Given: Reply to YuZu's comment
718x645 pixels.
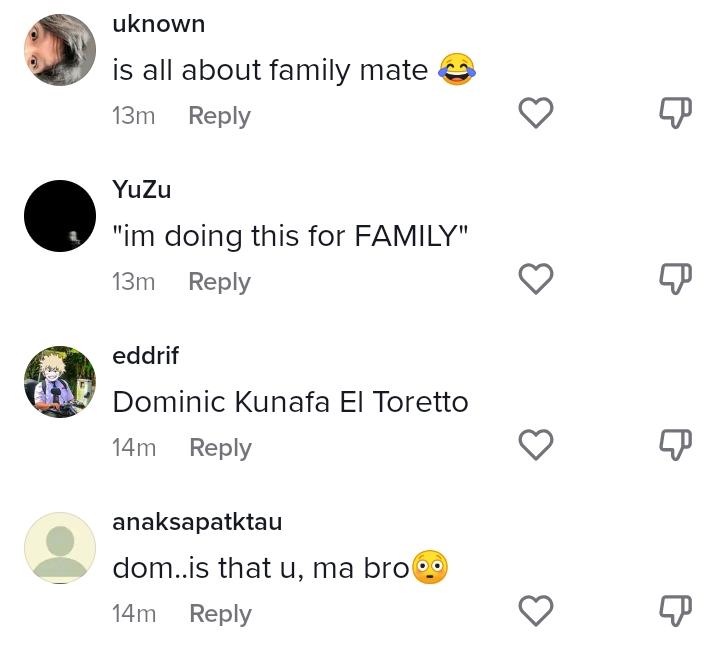Looking at the screenshot, I should click(219, 282).
